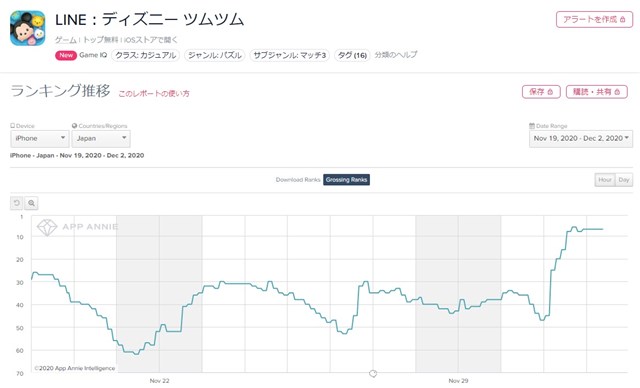Viewport: 640px width, 388px height.
Task: Click the globe icon beside Countries/Regions
Action: coord(74,126)
